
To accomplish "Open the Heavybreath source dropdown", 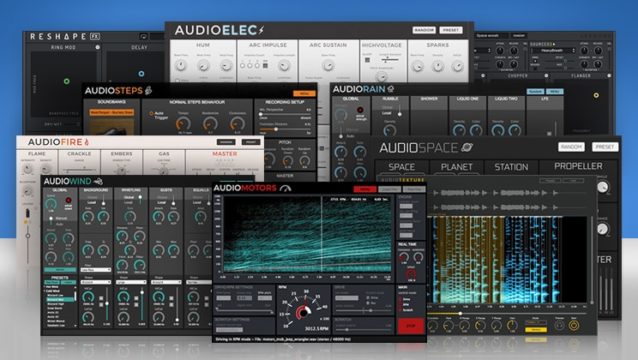I will pyautogui.click(x=554, y=51).
